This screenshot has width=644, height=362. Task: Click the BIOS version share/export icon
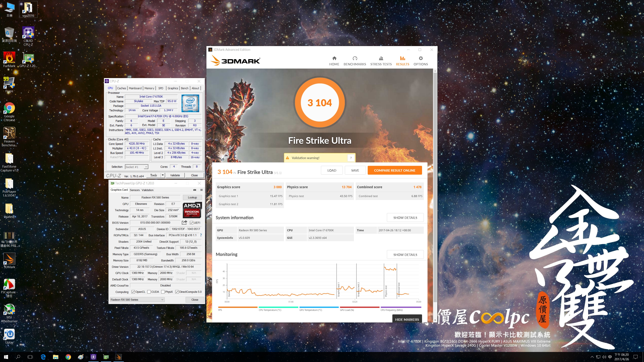click(184, 223)
